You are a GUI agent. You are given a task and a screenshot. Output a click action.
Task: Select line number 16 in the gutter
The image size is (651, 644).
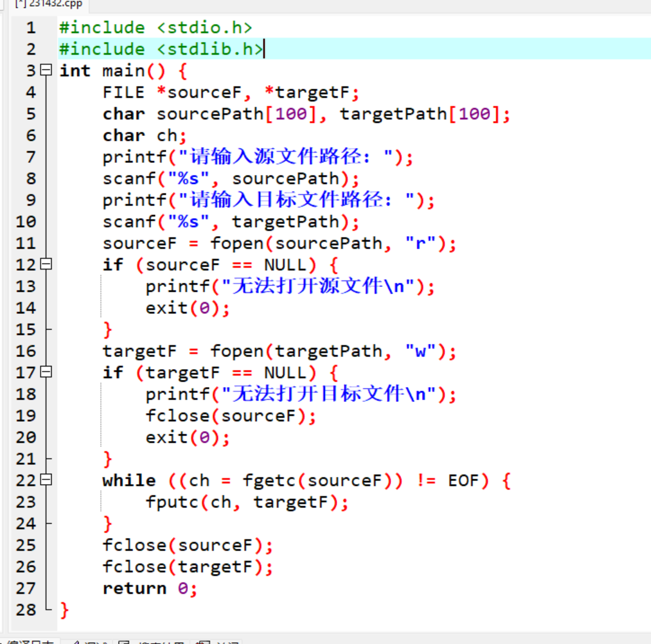pos(26,352)
